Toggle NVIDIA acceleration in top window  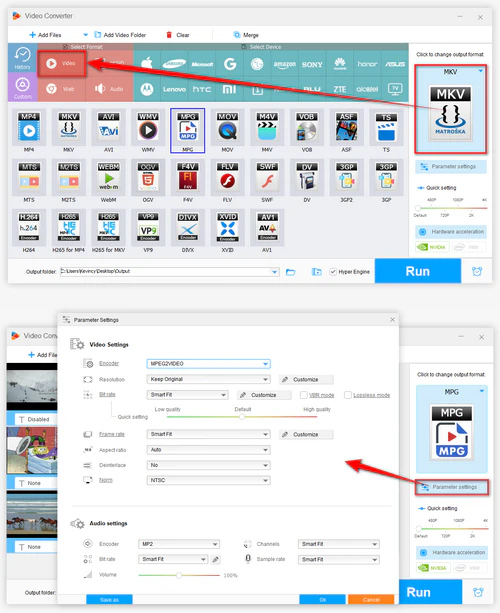click(432, 247)
